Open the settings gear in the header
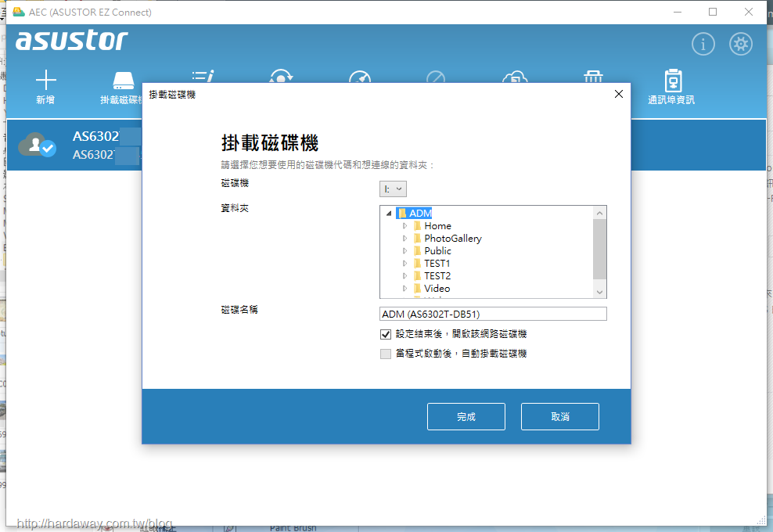This screenshot has height=532, width=773. pos(740,45)
